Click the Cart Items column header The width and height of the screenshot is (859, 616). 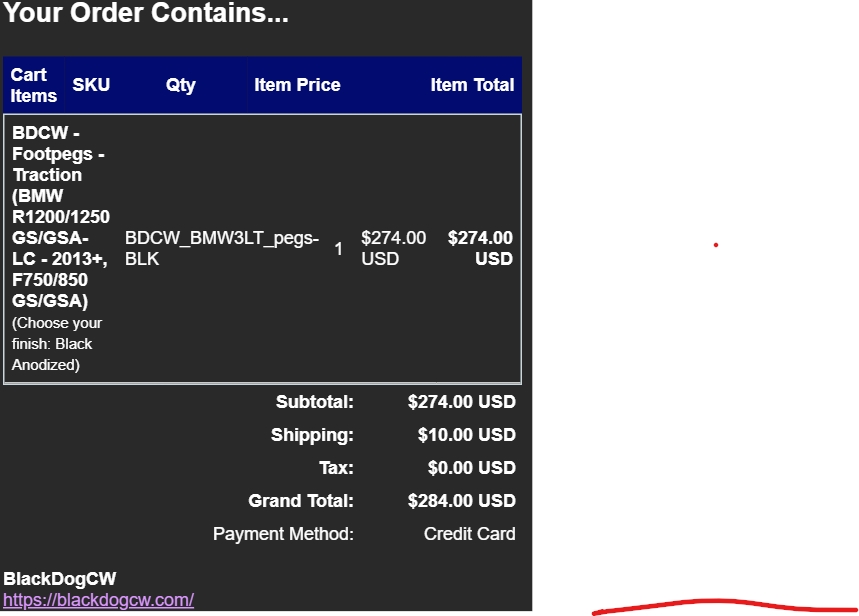tap(33, 86)
